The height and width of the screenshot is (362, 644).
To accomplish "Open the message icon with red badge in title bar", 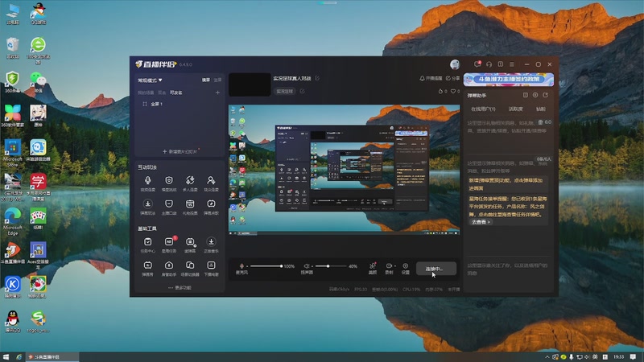I will [477, 64].
